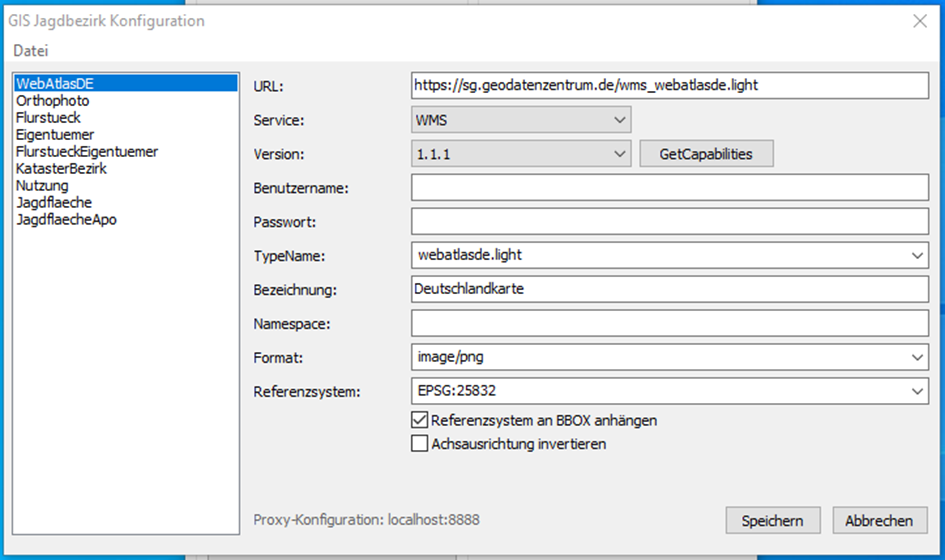The height and width of the screenshot is (560, 945).
Task: Select Orthophoto in the layer list
Action: pyautogui.click(x=53, y=101)
